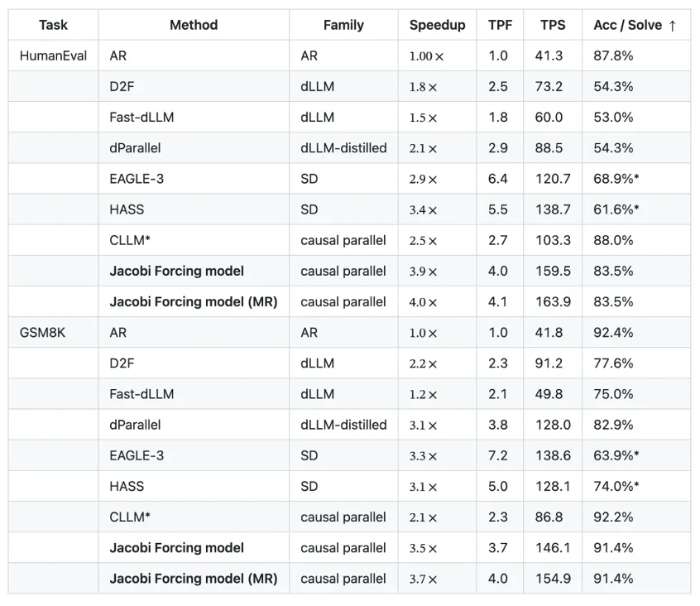Select the HumanEval task cell
The height and width of the screenshot is (606, 700).
(x=54, y=56)
